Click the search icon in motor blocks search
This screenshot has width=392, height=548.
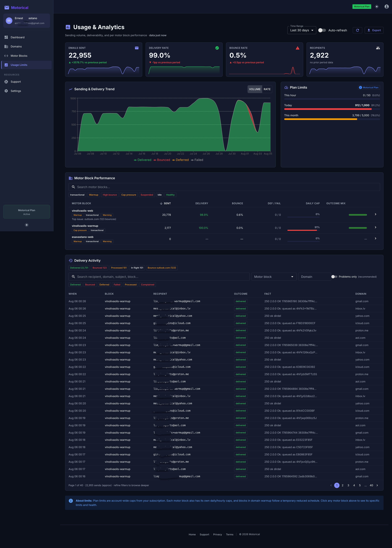point(73,187)
